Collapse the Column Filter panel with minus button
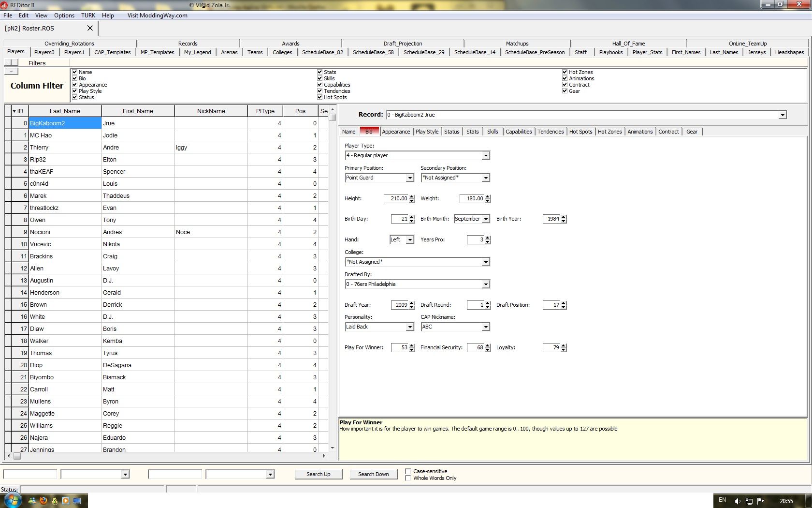The height and width of the screenshot is (508, 812). [11, 72]
